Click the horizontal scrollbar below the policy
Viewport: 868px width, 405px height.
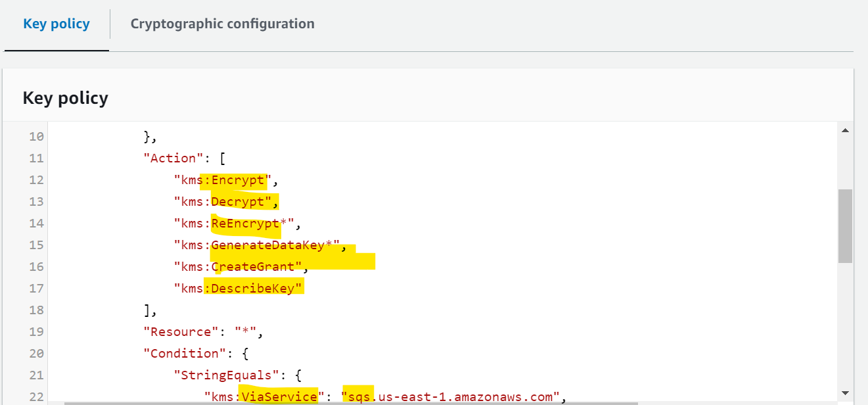pyautogui.click(x=351, y=402)
